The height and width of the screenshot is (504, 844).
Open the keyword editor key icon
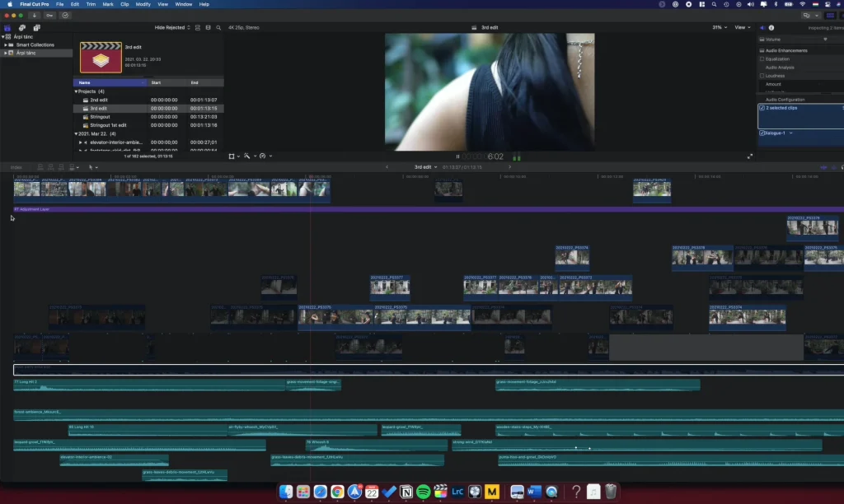pos(49,16)
